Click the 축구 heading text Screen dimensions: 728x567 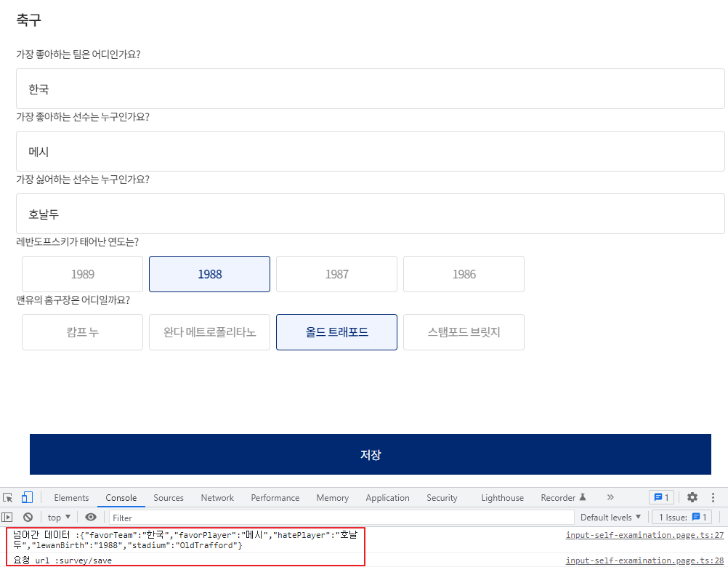(x=29, y=20)
